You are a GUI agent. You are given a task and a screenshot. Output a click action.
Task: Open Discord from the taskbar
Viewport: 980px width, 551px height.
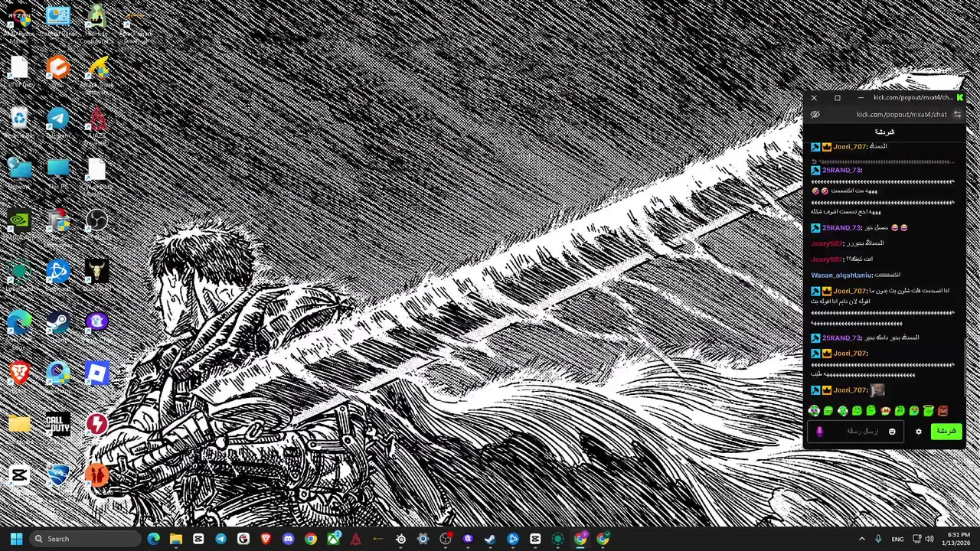click(x=288, y=539)
